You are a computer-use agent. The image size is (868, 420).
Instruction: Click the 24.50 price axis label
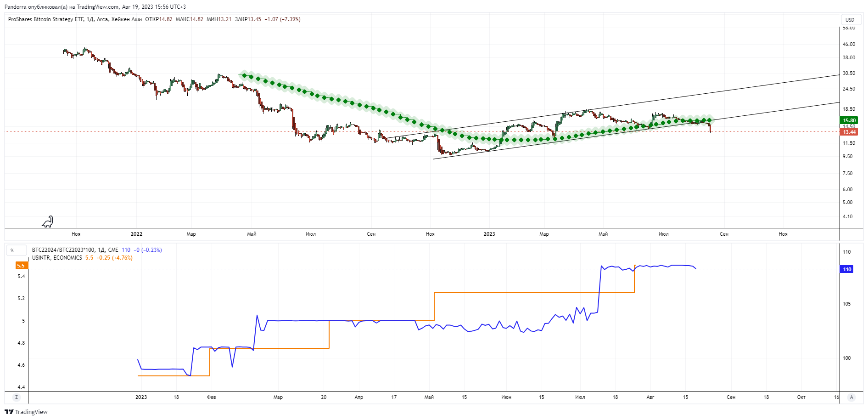849,89
